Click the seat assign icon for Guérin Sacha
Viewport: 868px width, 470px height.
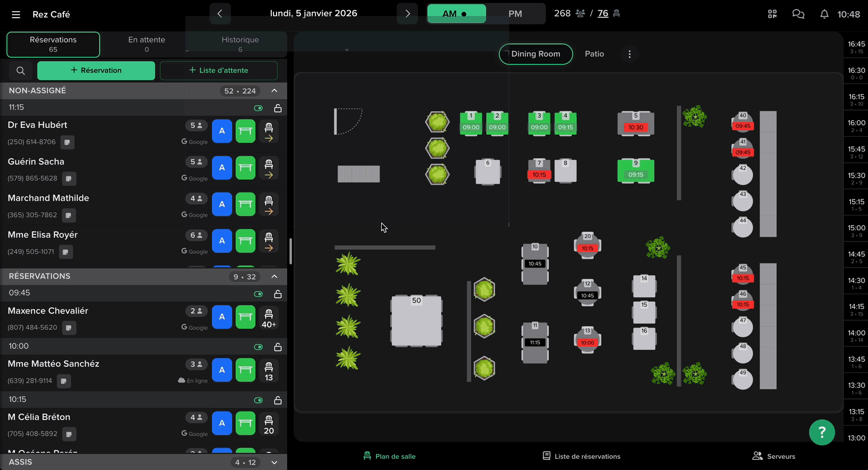[269, 168]
